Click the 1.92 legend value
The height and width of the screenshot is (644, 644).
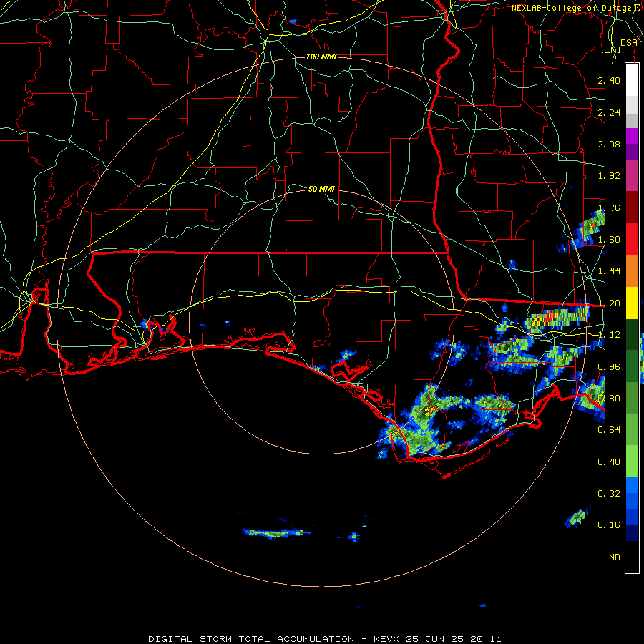609,176
